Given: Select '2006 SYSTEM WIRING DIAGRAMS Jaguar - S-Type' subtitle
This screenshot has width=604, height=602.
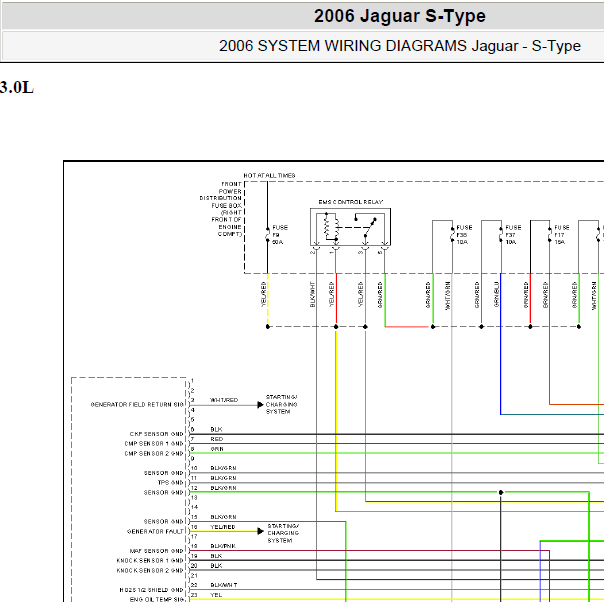Looking at the screenshot, I should 400,46.
